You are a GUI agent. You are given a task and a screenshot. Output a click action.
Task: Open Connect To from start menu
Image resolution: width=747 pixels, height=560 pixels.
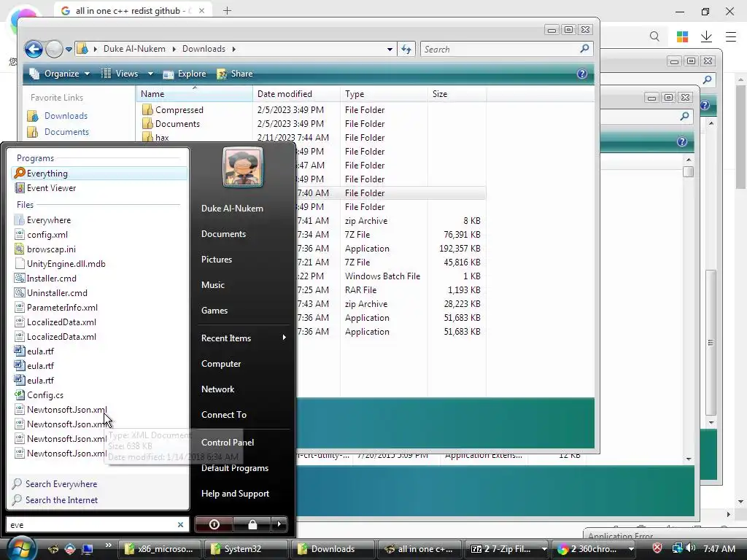224,415
